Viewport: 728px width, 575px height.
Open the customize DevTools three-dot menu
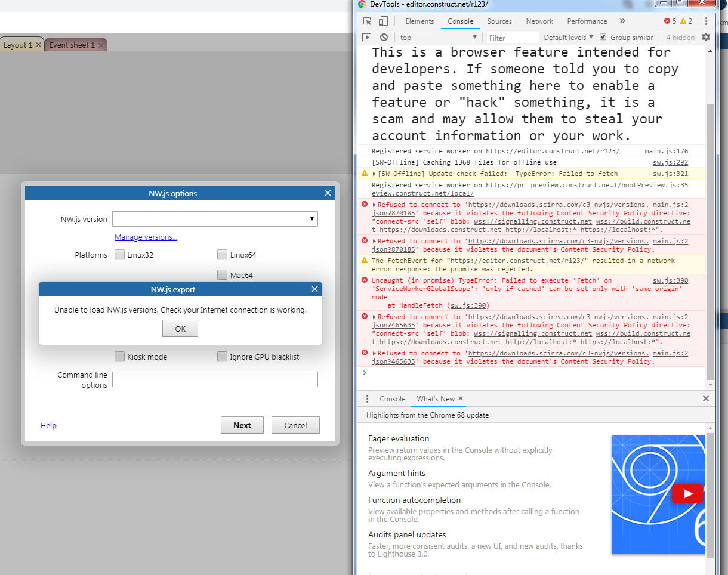[706, 21]
